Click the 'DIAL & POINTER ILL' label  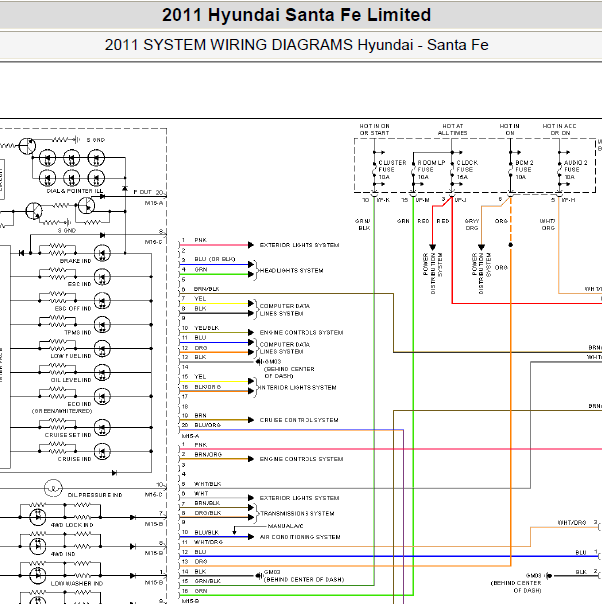coord(75,191)
